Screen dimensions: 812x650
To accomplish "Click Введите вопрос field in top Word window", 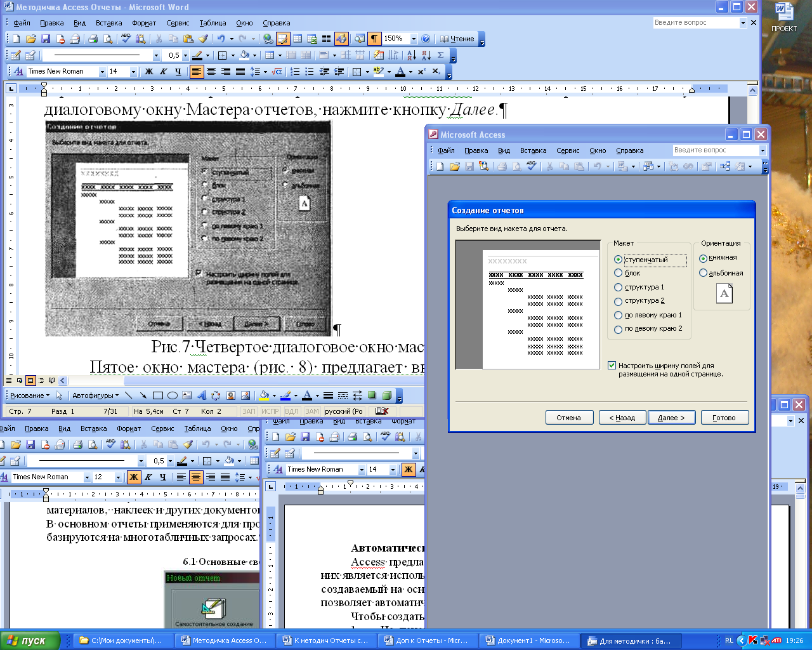I will click(x=697, y=22).
